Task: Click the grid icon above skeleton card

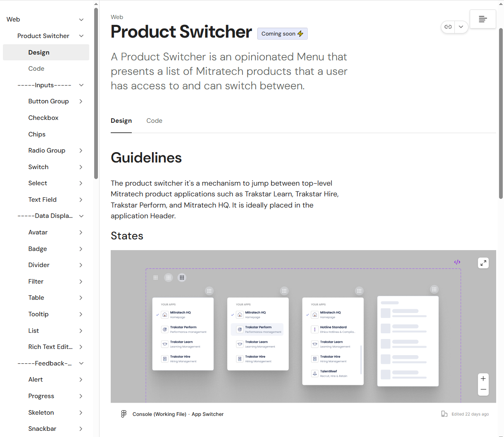Action: [x=434, y=289]
